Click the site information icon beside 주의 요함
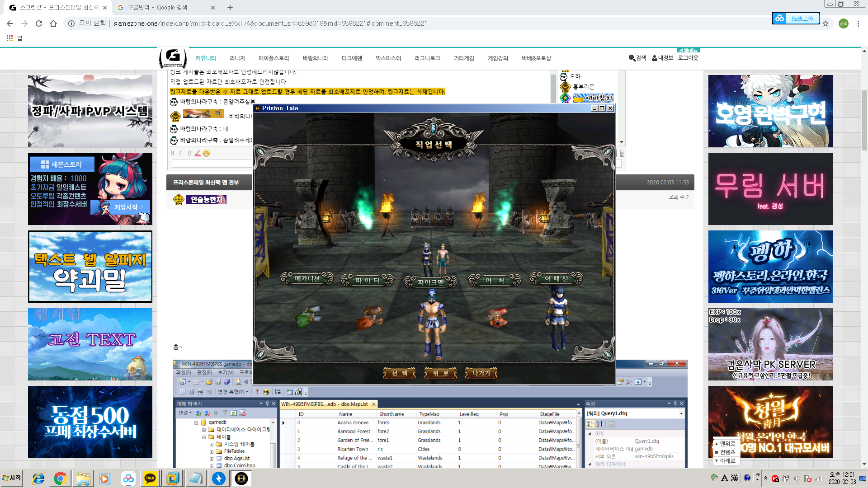This screenshot has width=868, height=488. click(x=71, y=23)
